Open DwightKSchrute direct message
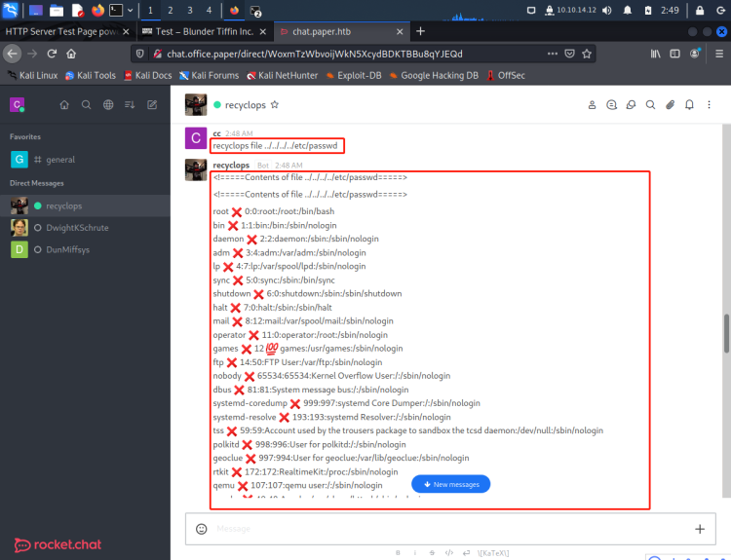Screen dimensions: 731x560 (85, 228)
